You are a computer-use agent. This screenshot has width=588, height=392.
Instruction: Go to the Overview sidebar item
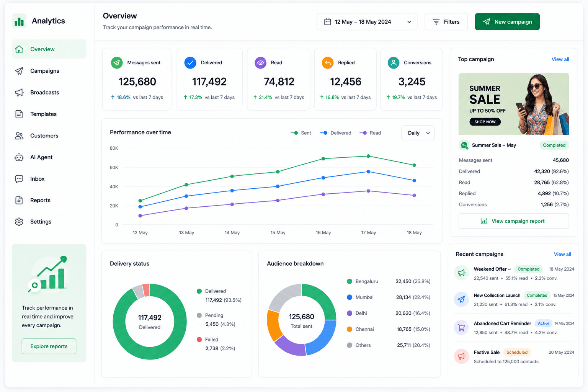click(x=49, y=49)
